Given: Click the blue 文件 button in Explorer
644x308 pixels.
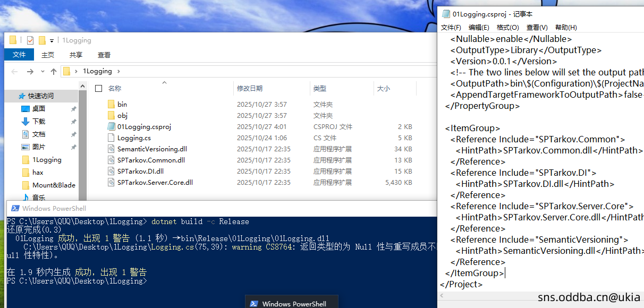Looking at the screenshot, I should click(19, 55).
